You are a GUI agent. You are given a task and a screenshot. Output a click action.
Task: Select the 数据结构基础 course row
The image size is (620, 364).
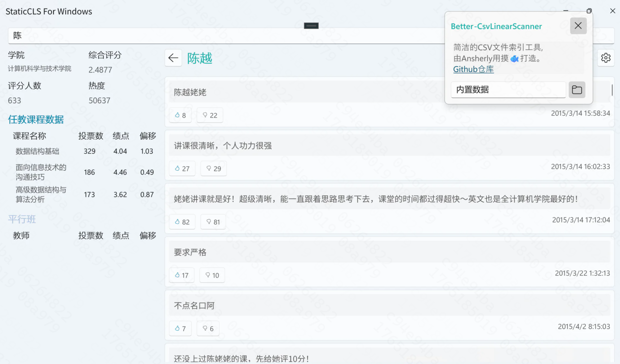click(37, 151)
